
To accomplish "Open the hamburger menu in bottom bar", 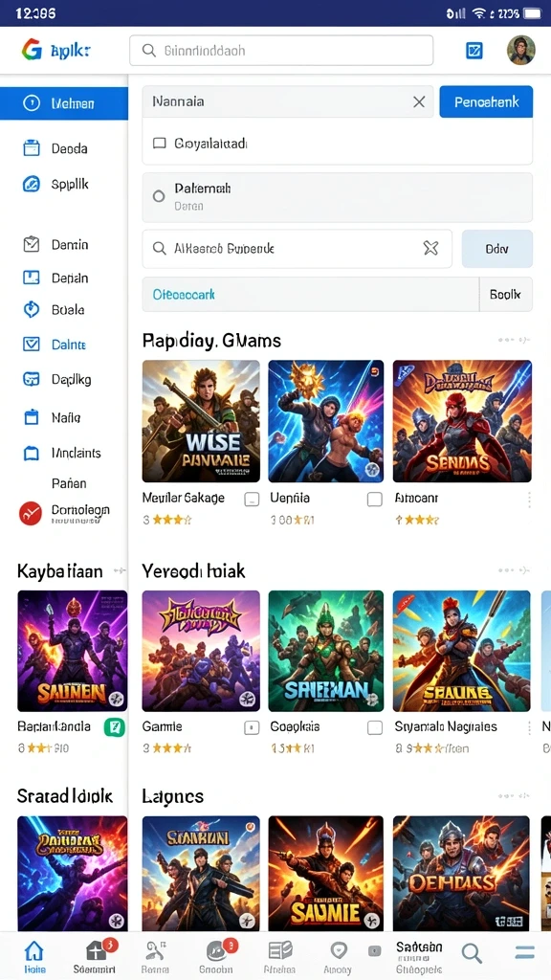I will pos(524,952).
